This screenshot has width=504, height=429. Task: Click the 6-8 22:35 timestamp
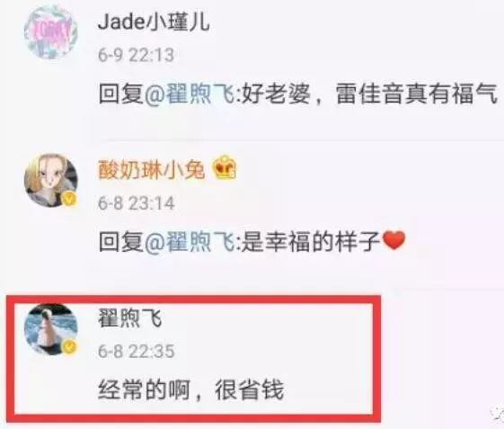136,351
